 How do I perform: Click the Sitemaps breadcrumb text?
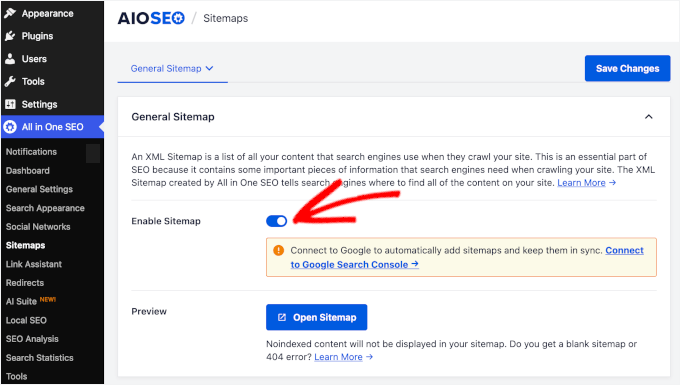click(226, 18)
